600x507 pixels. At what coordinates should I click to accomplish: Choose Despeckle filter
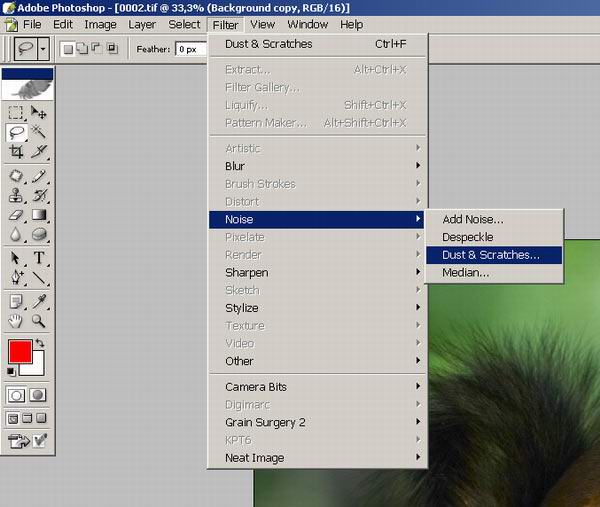click(494, 237)
